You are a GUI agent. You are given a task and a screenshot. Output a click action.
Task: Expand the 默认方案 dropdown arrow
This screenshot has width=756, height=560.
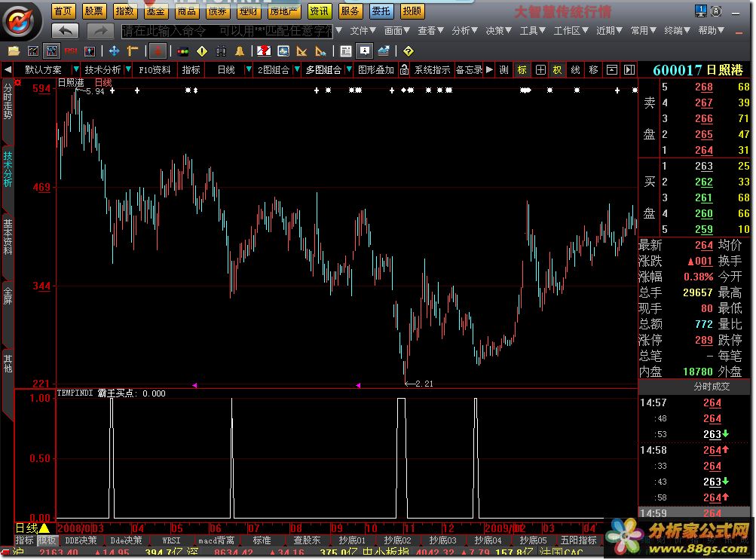click(75, 70)
